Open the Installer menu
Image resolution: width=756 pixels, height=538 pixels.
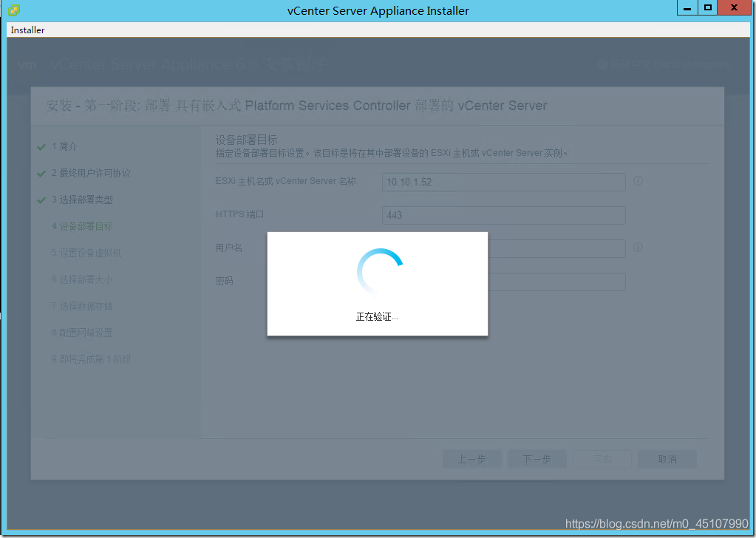click(x=27, y=30)
